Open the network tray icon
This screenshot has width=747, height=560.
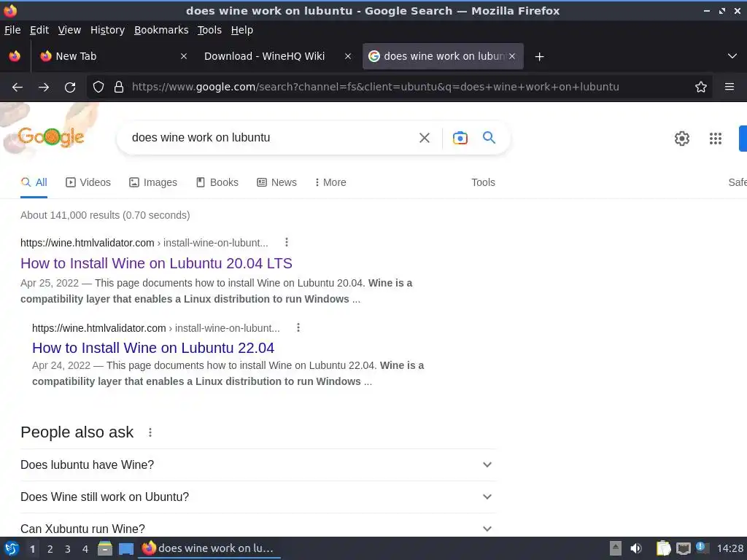pos(684,548)
